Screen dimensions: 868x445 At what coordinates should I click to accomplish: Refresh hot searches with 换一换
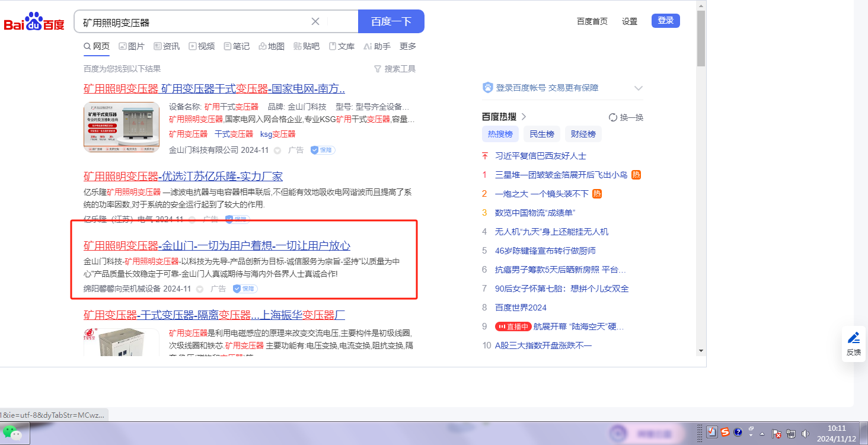coord(626,117)
